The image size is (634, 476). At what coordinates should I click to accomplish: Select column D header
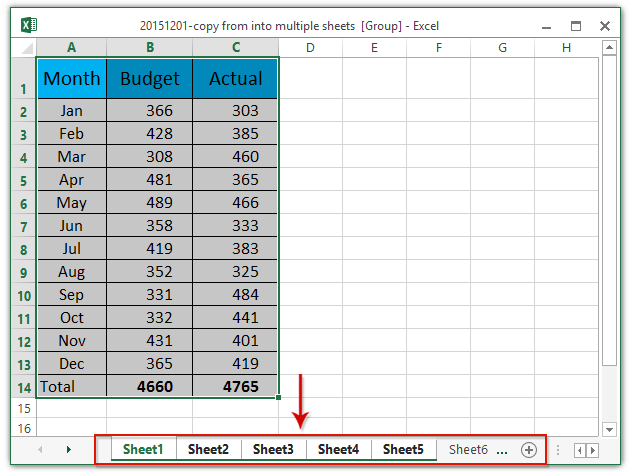pyautogui.click(x=310, y=47)
